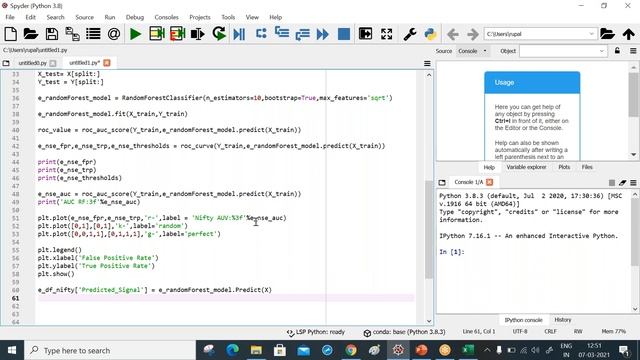Switch to Plots tab
Viewport: 640px width, 360px height.
[564, 167]
